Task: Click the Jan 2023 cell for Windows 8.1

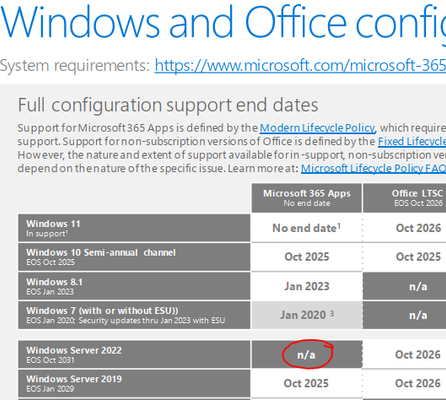Action: [x=307, y=286]
